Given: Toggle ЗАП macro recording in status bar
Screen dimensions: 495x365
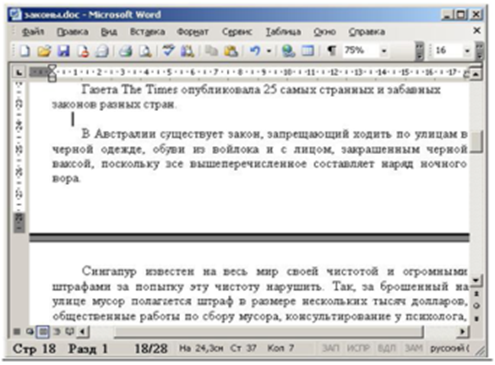Looking at the screenshot, I should coord(330,348).
